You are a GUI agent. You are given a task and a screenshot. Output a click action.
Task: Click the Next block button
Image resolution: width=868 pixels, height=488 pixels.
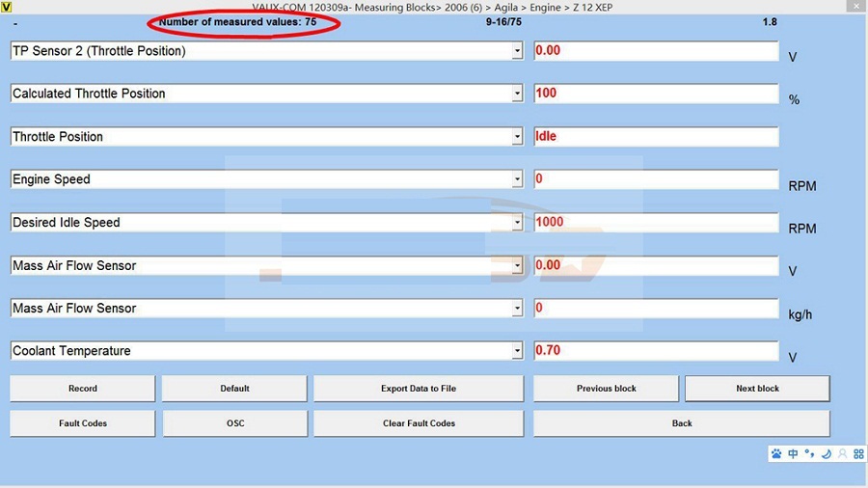point(757,389)
